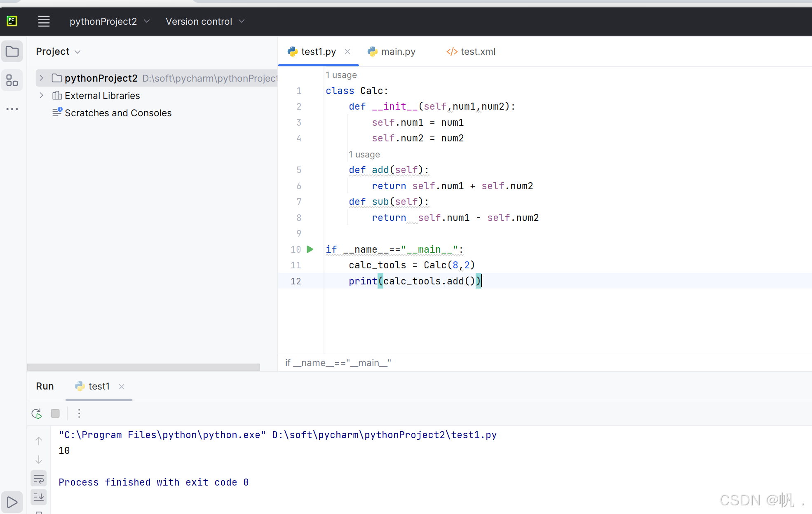Open the Project tool window from sidebar
Screen dimensions: 812x514
(12, 51)
